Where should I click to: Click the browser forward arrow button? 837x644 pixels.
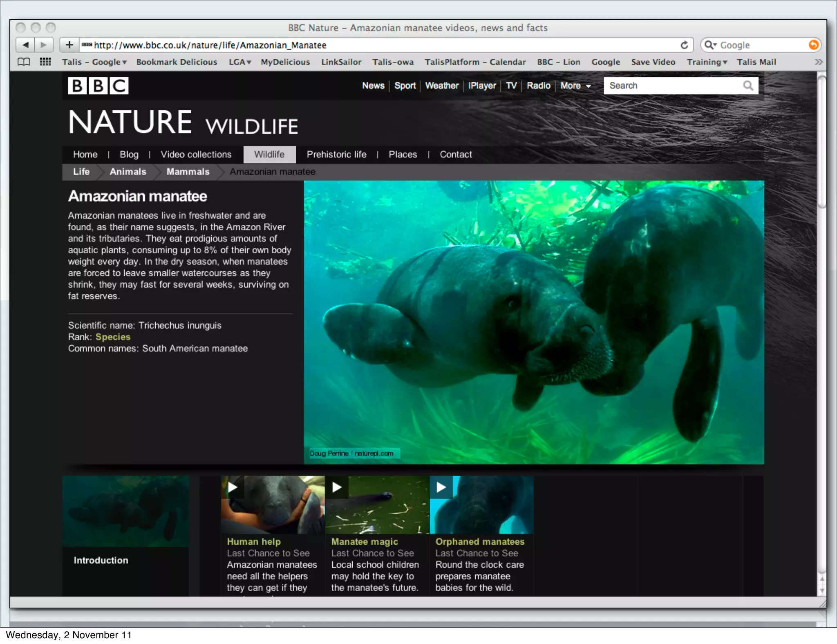click(x=44, y=45)
